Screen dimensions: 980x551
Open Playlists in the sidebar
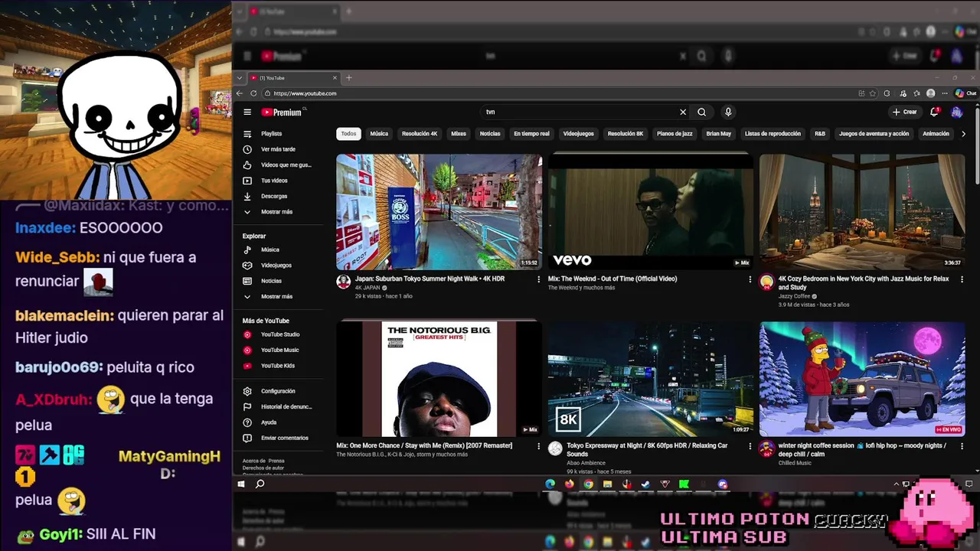click(x=271, y=134)
